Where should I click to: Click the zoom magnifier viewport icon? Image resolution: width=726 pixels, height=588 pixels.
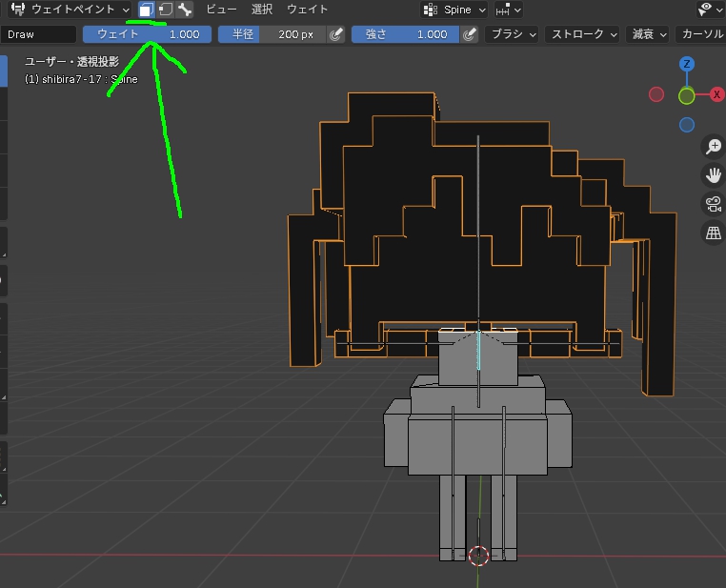point(714,146)
